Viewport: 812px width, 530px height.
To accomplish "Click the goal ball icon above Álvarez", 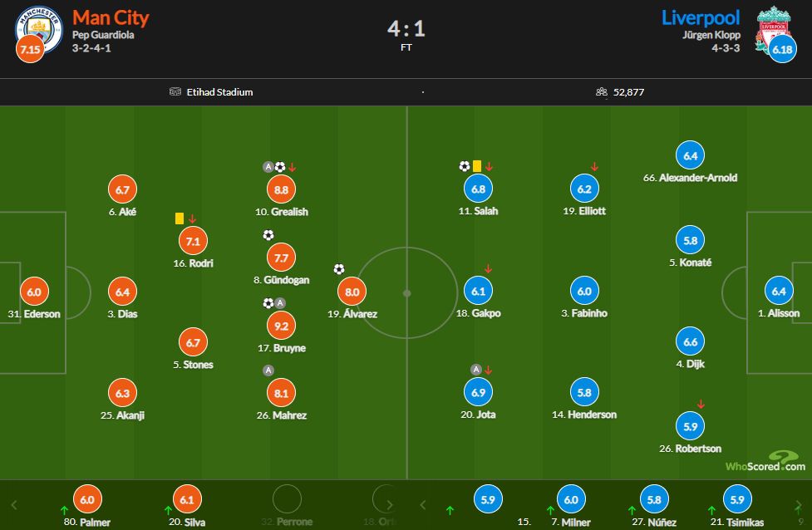I will [339, 269].
